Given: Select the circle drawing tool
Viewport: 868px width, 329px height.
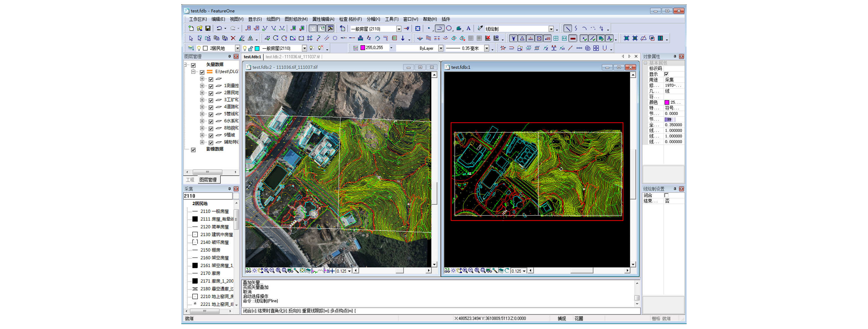Looking at the screenshot, I should point(449,28).
